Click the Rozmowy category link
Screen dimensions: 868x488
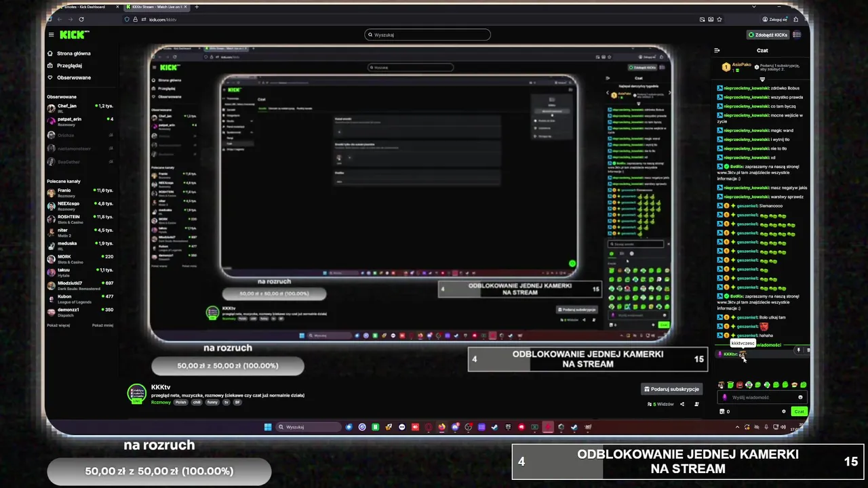(161, 402)
